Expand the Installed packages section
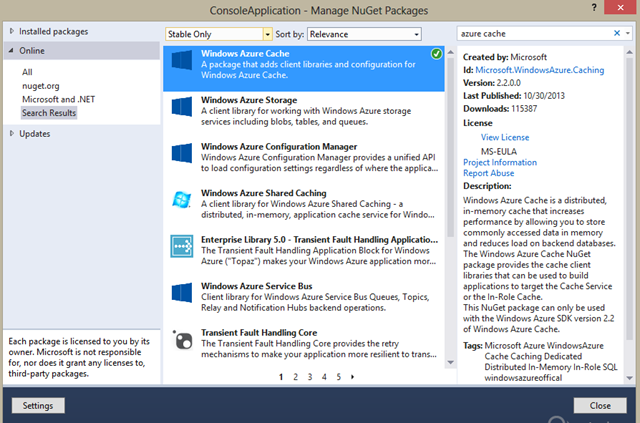Viewport: 640px width, 423px height. 12,31
